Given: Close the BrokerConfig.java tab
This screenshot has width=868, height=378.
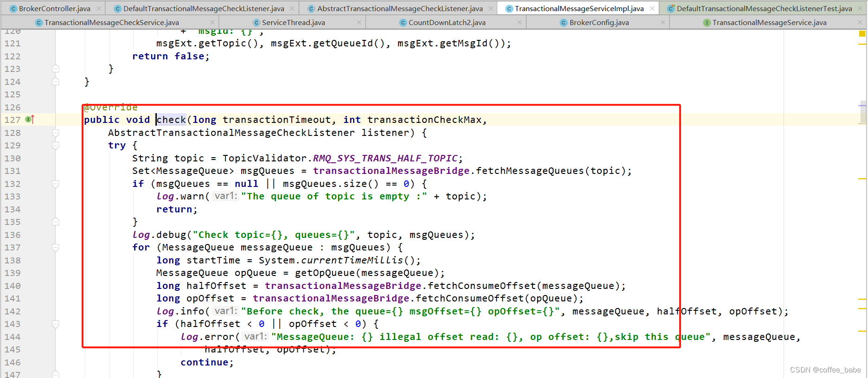Looking at the screenshot, I should [x=663, y=22].
